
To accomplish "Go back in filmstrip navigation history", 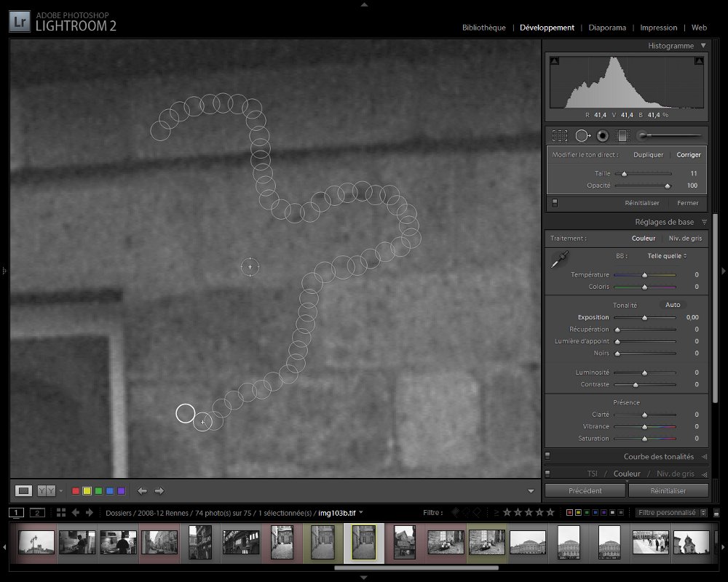I will pyautogui.click(x=76, y=512).
